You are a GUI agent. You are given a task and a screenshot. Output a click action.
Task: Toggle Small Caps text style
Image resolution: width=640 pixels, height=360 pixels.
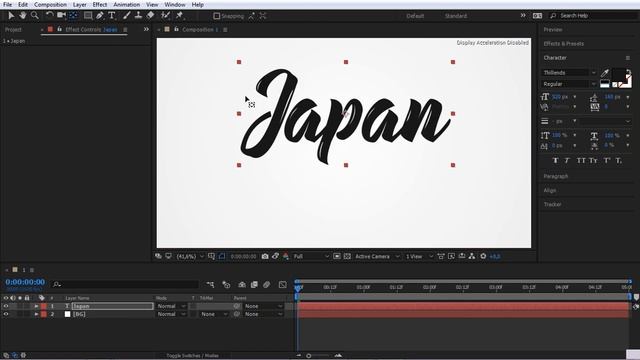pyautogui.click(x=593, y=161)
